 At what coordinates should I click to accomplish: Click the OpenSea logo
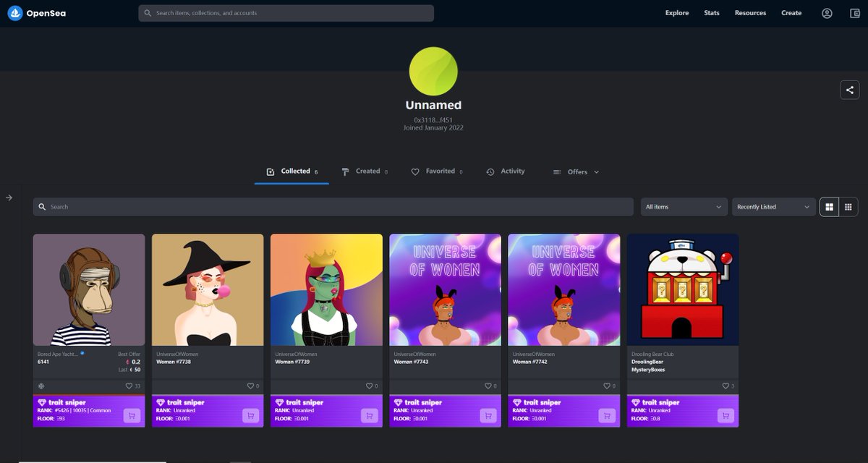click(36, 13)
